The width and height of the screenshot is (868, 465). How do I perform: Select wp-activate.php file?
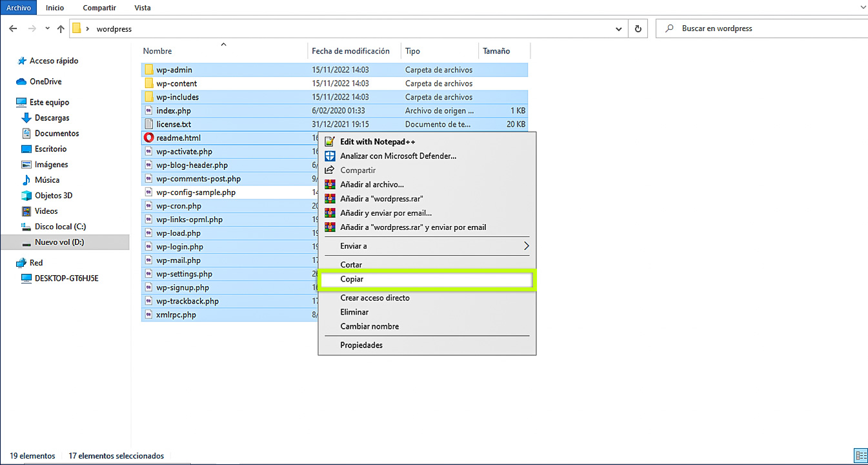pyautogui.click(x=184, y=151)
